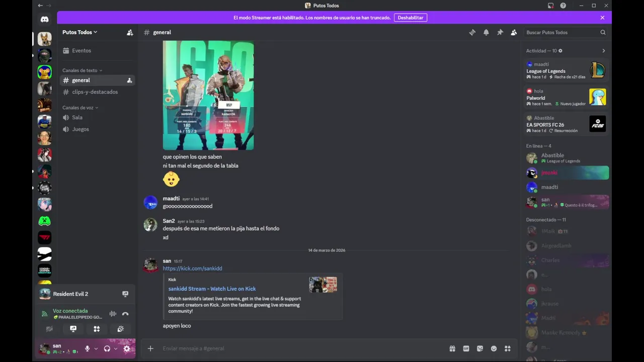Image resolution: width=644 pixels, height=362 pixels.
Task: Stream Resident Evil 2 screen-share icon
Action: pyautogui.click(x=125, y=294)
